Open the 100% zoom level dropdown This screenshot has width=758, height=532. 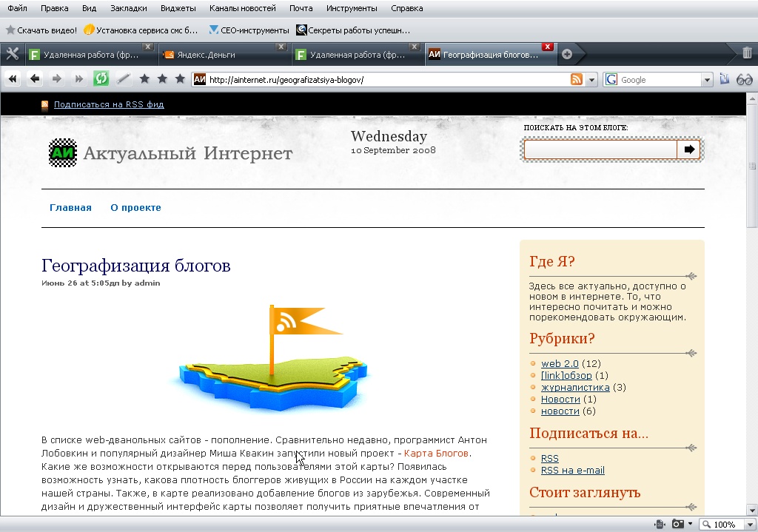(751, 525)
